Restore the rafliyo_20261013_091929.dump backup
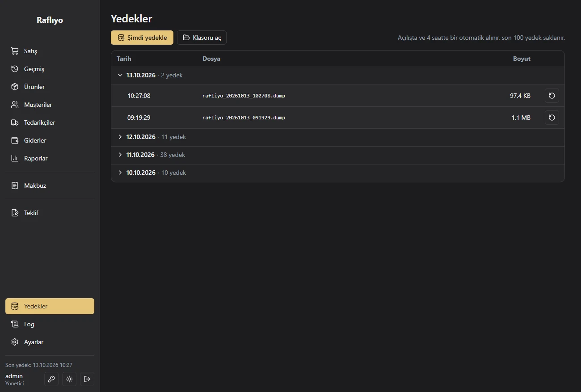 coord(552,118)
